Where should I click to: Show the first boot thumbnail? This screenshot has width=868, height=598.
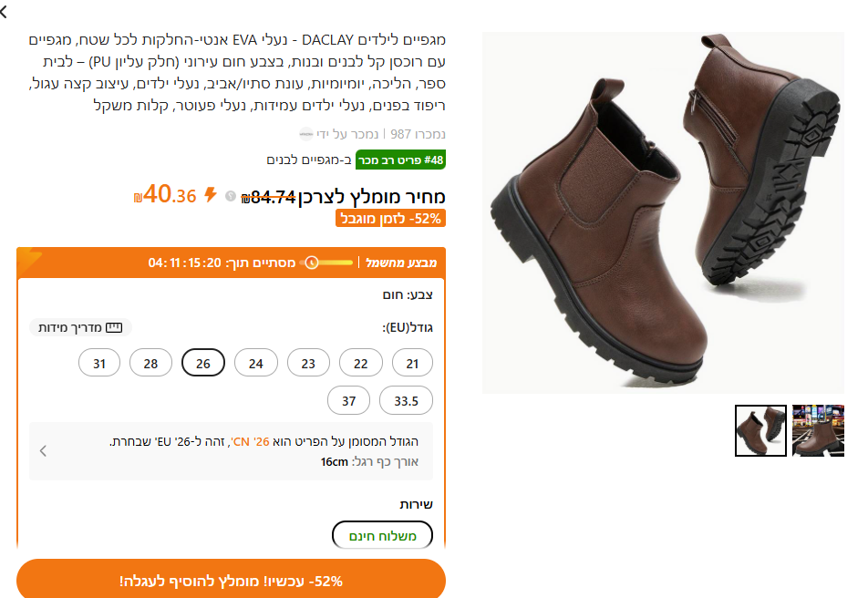point(760,431)
